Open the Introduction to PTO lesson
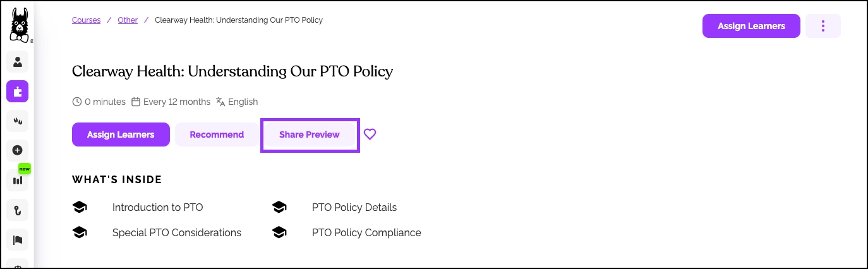Image resolution: width=868 pixels, height=269 pixels. click(x=157, y=207)
